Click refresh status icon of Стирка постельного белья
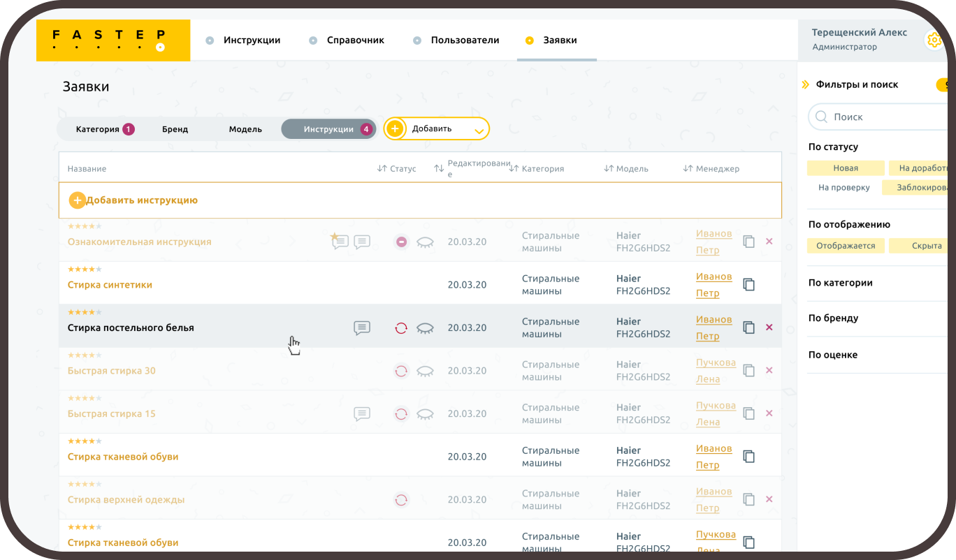This screenshot has height=560, width=956. [x=401, y=328]
